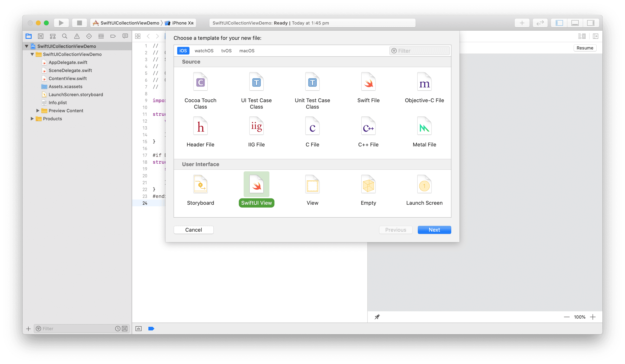This screenshot has height=364, width=625.
Task: Toggle the inspectors panel visibility
Action: pos(591,23)
